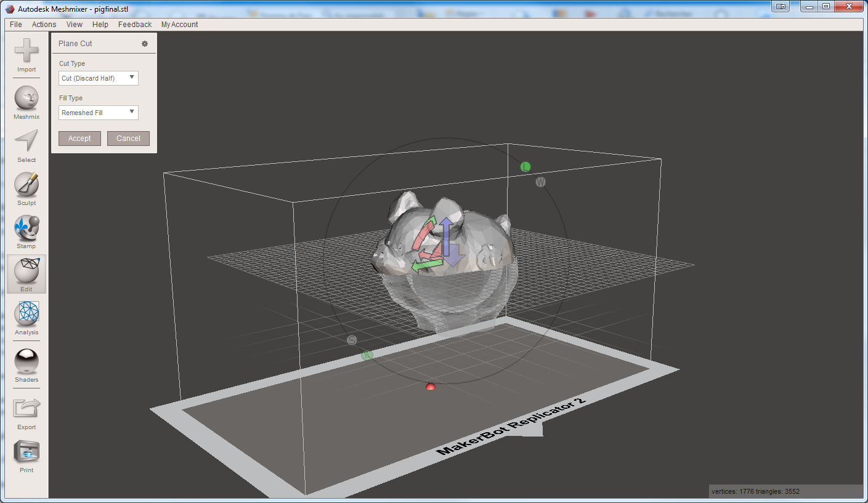
Task: Open the Help menu
Action: (100, 25)
